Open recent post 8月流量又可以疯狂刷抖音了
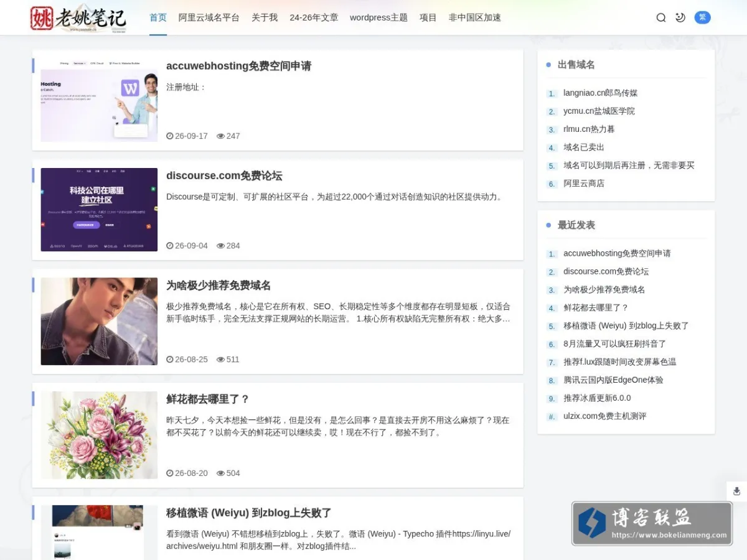The image size is (747, 560). point(615,344)
